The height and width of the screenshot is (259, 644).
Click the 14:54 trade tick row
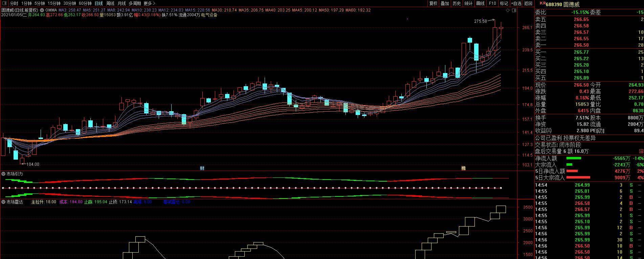[x=589, y=185]
